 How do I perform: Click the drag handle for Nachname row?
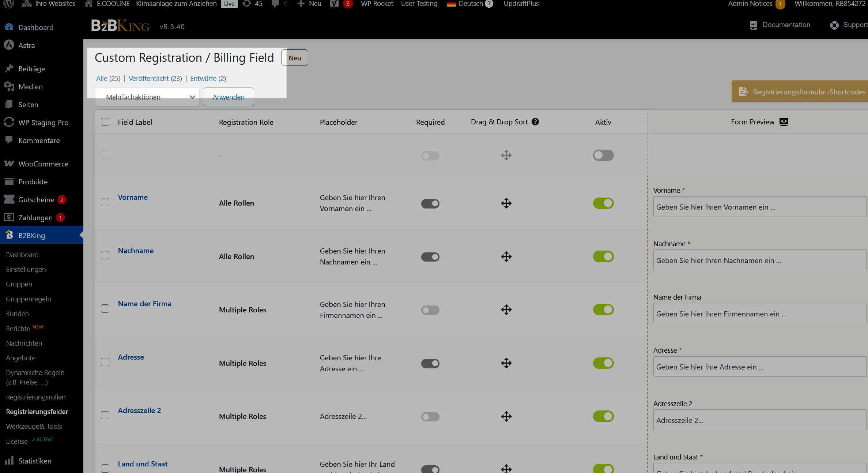point(506,256)
